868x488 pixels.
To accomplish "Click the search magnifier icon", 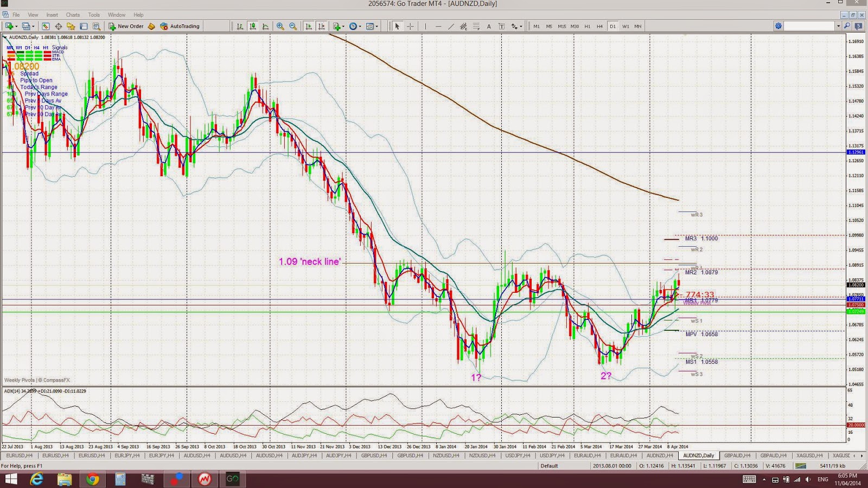I will [847, 26].
